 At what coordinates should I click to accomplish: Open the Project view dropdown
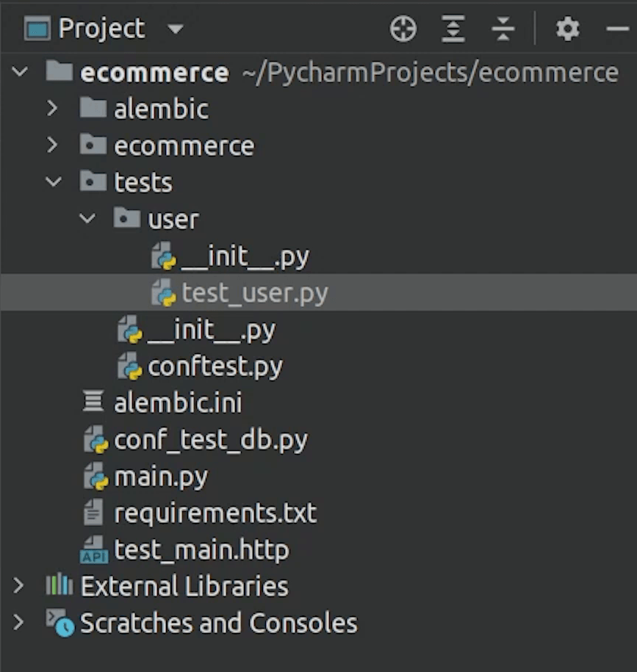[x=175, y=29]
